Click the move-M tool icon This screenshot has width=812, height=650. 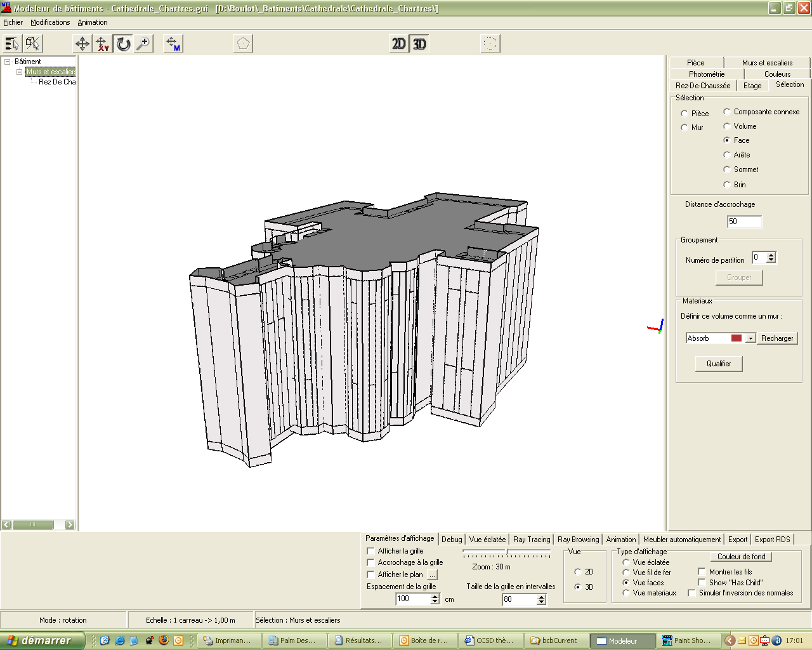[x=173, y=44]
